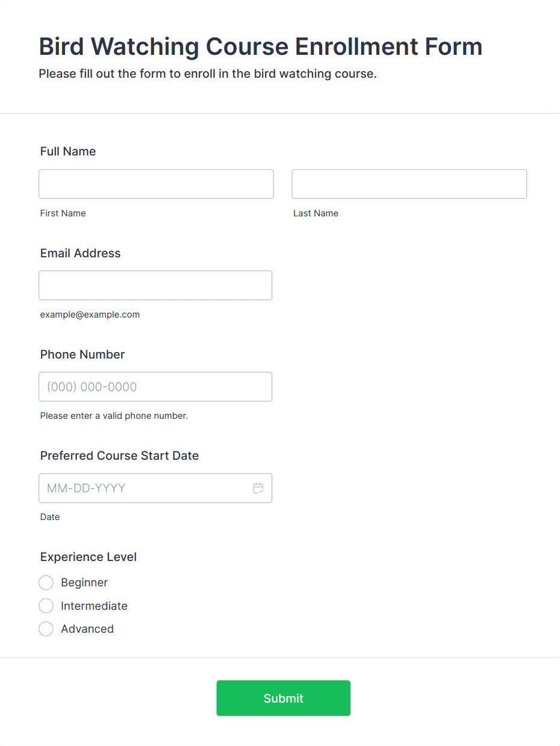Click the Last Name sub-label

point(316,213)
